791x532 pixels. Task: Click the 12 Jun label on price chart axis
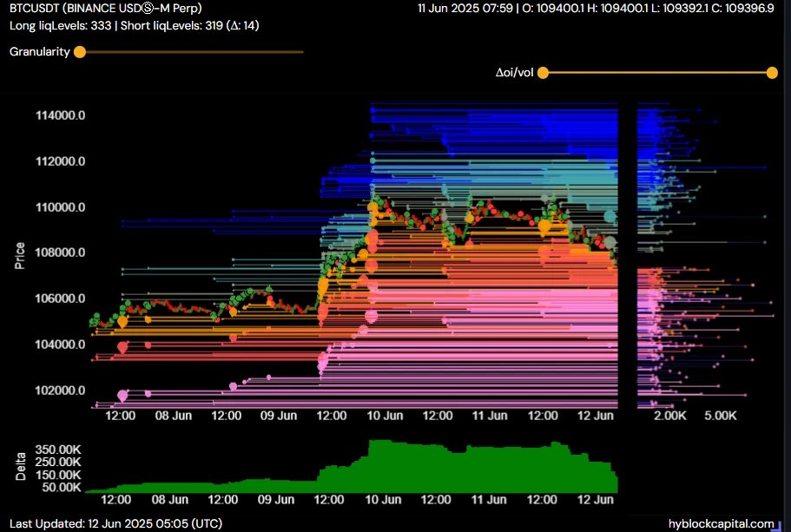(x=596, y=416)
